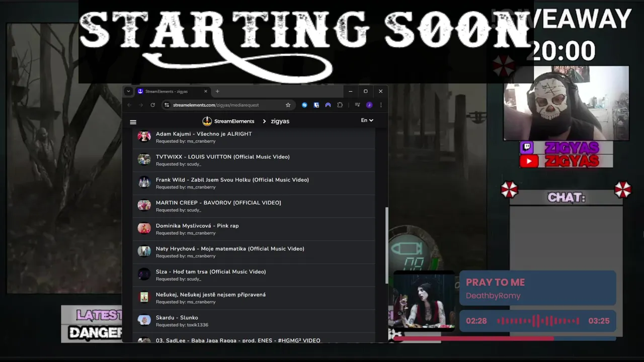Screen dimensions: 644x362
Task: Click the 03:25 total duration label
Action: click(x=599, y=321)
